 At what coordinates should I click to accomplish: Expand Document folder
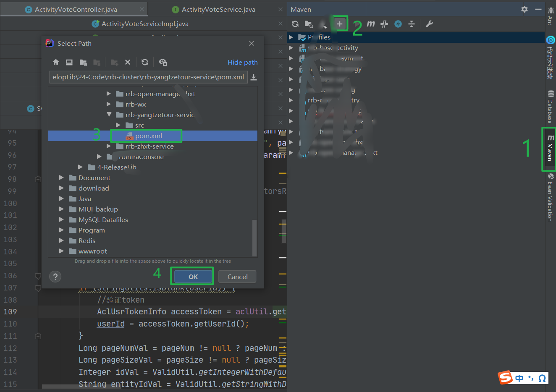click(62, 178)
